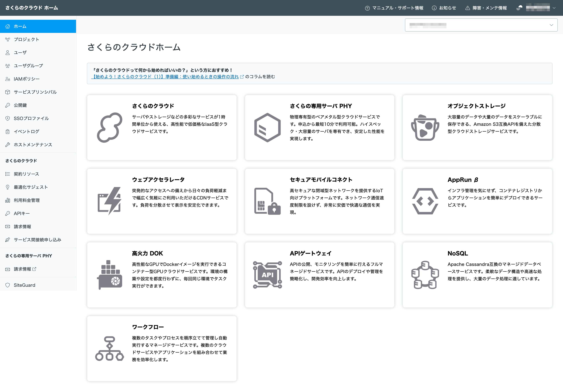The image size is (563, 392).
Task: Click the APIゲートウェイ card title
Action: click(x=310, y=253)
